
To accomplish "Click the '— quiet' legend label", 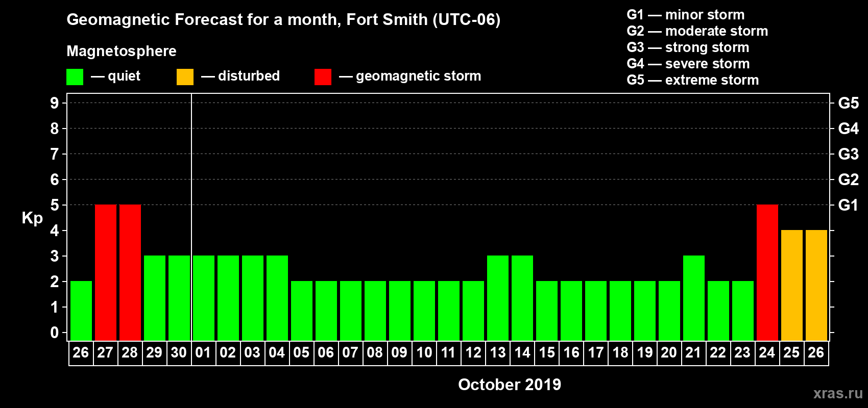I will pyautogui.click(x=115, y=76).
